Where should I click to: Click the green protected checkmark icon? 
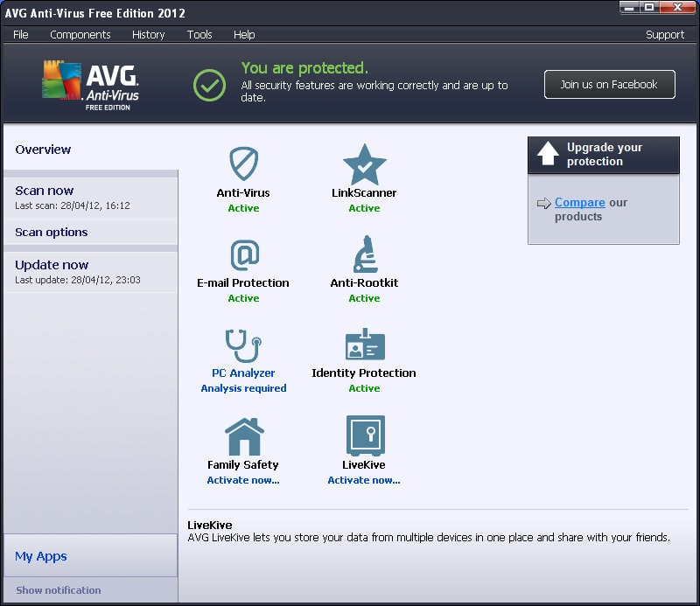point(210,85)
